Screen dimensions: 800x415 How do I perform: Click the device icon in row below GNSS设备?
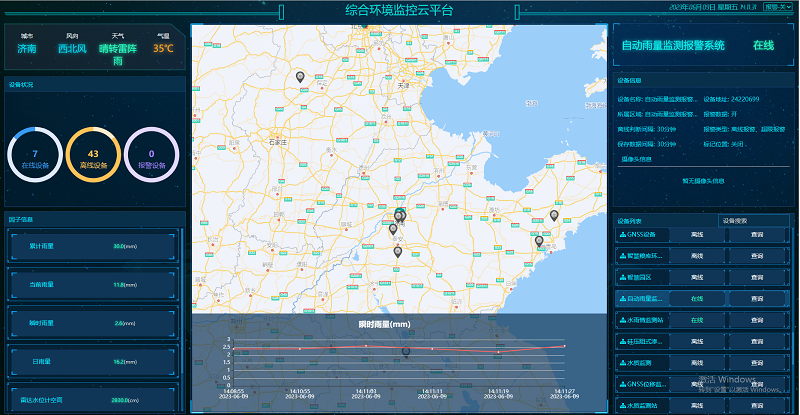(622, 256)
